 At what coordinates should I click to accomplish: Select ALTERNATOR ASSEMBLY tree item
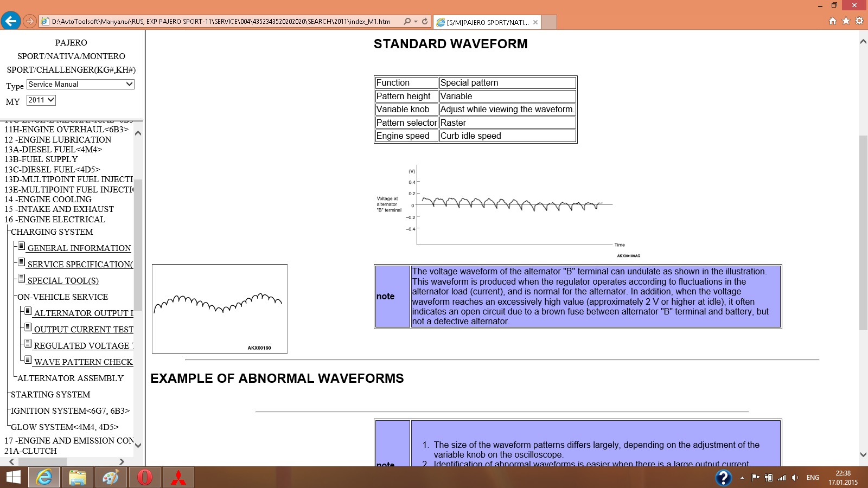coord(70,378)
